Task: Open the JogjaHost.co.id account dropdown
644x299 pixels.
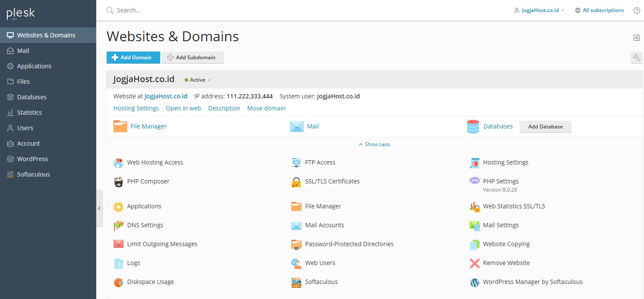Action: click(x=540, y=10)
